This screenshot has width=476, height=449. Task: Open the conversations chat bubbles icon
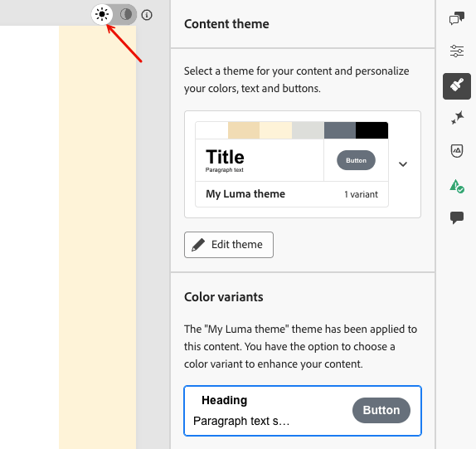tap(457, 18)
